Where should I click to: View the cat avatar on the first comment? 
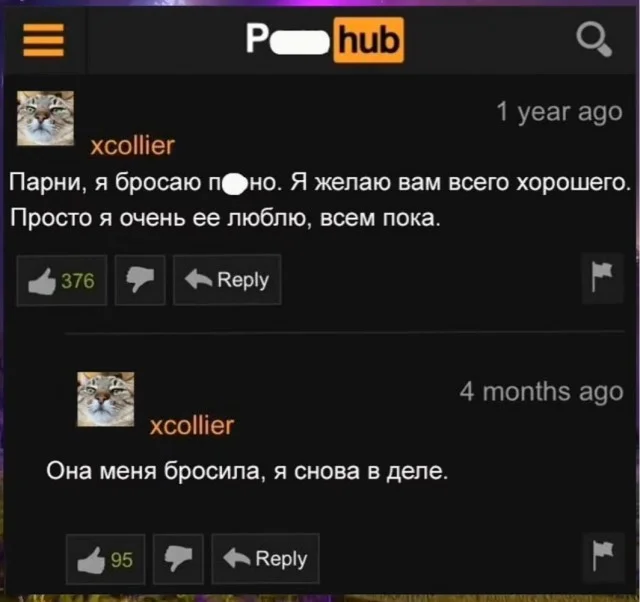pos(45,118)
